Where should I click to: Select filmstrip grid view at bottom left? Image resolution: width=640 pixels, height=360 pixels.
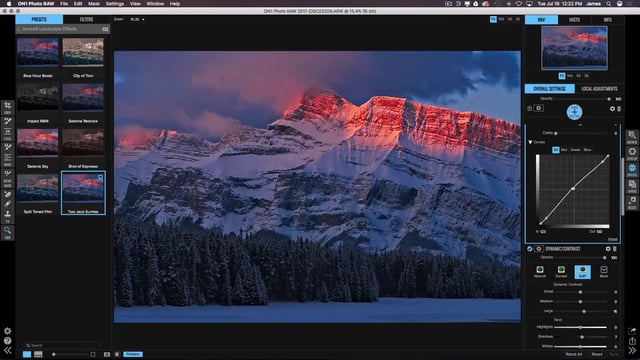pos(38,354)
